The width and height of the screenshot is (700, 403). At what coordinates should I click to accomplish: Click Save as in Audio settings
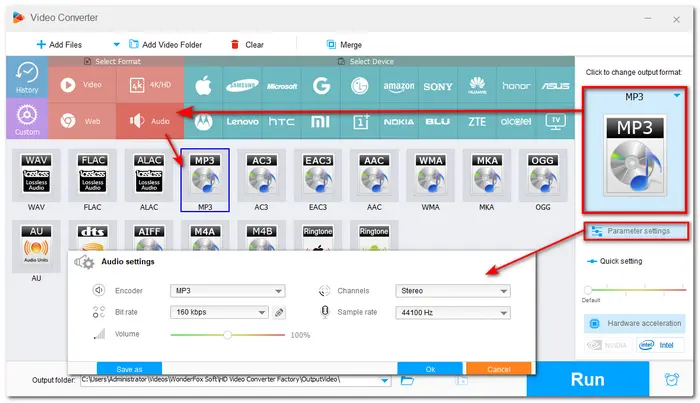129,369
